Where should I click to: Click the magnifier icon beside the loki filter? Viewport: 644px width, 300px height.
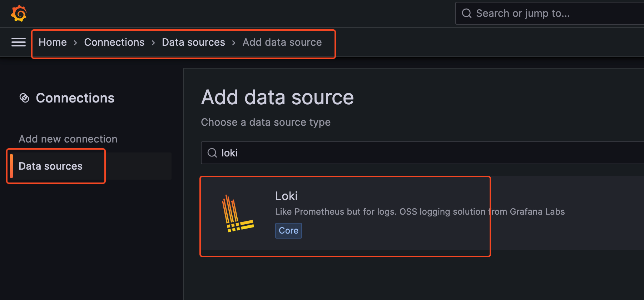click(212, 153)
